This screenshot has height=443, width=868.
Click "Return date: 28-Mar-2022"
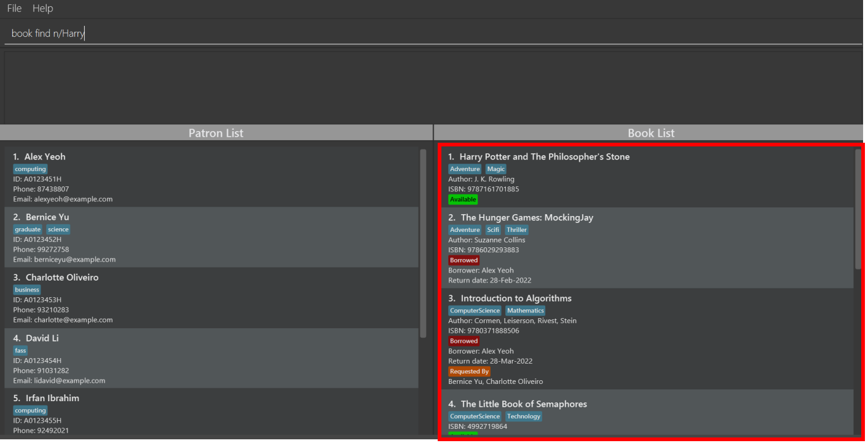pos(491,361)
